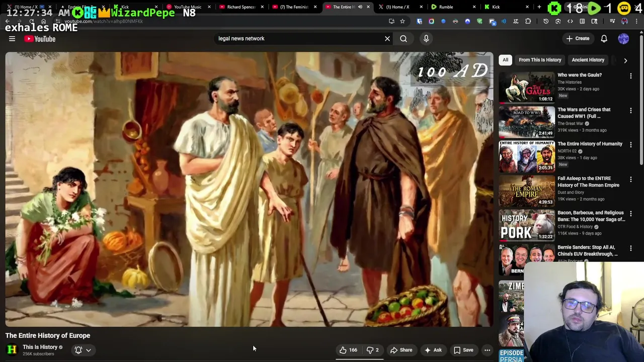Open the browser extensions puzzle icon

click(528, 21)
